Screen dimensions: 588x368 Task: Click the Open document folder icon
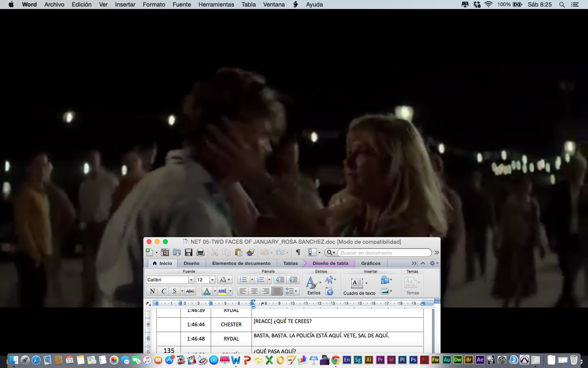click(x=177, y=252)
